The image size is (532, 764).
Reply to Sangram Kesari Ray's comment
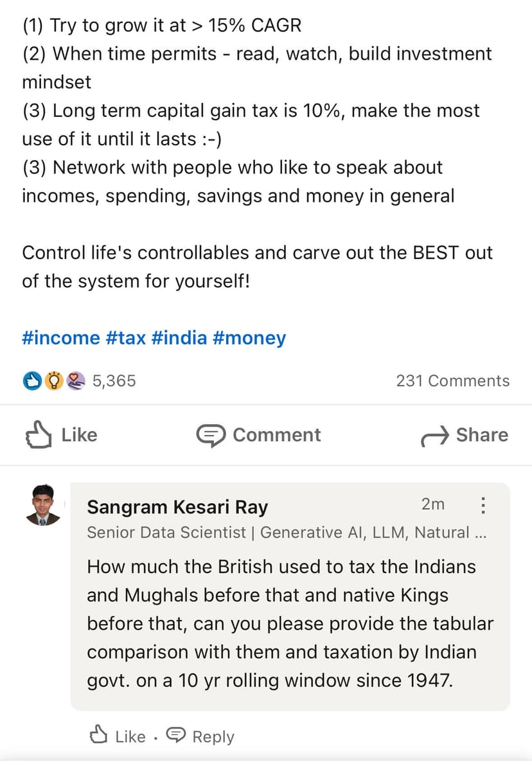[x=200, y=736]
